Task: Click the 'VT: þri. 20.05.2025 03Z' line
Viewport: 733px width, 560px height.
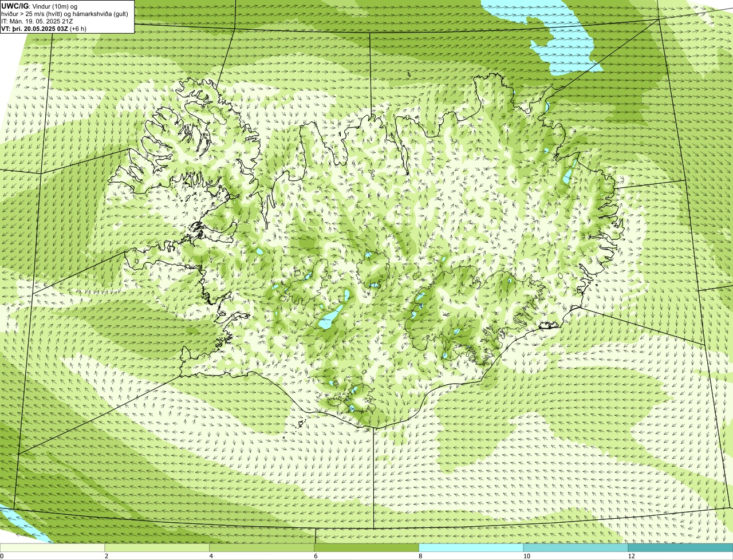Action: (44, 29)
